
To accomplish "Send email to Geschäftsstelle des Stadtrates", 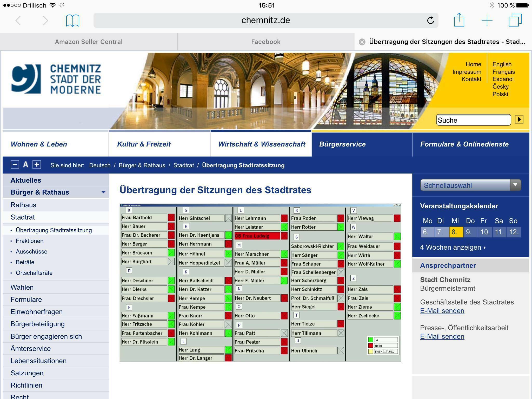I will pos(442,311).
